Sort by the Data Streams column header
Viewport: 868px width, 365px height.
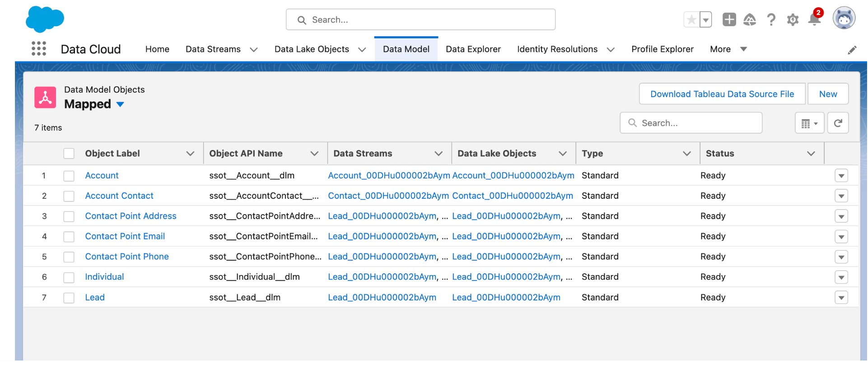pos(363,154)
